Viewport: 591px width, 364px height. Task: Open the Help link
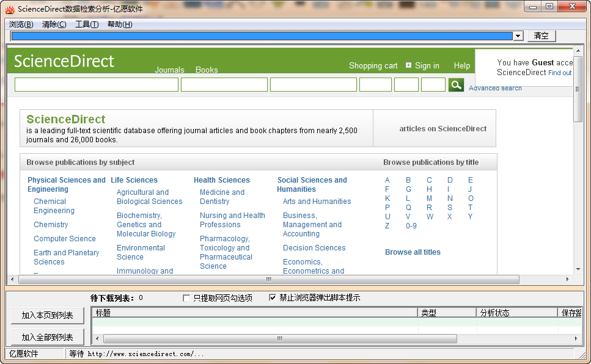click(461, 65)
